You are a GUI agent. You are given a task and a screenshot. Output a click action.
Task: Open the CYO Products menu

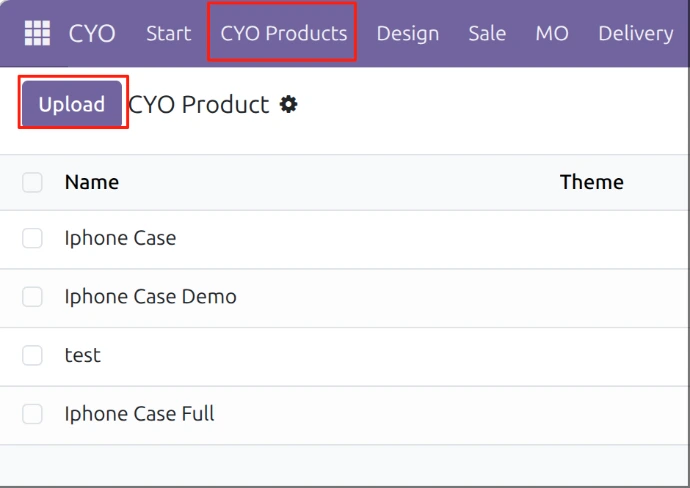(x=283, y=33)
